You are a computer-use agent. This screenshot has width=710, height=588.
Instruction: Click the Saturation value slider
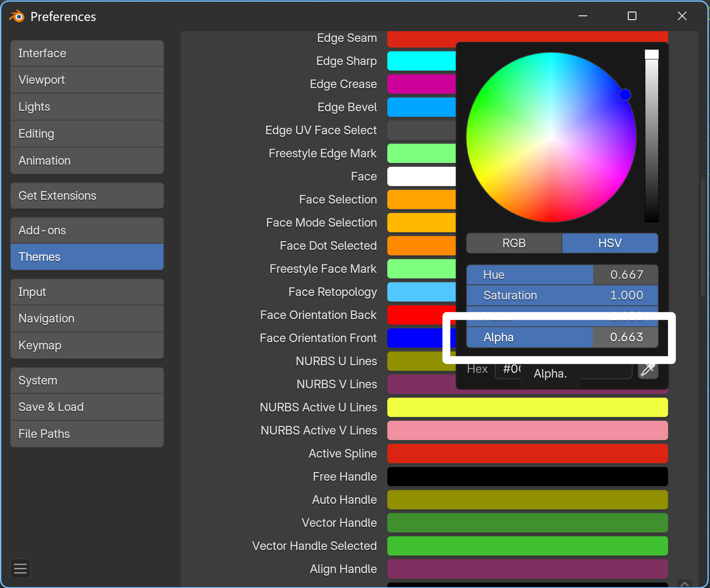point(562,295)
